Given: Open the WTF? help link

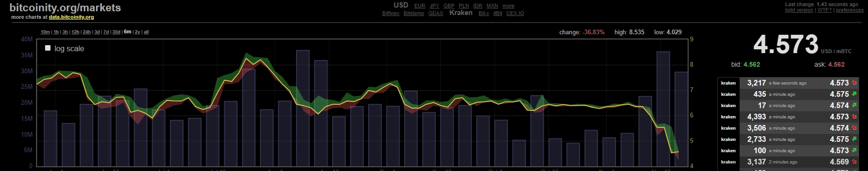Looking at the screenshot, I should [x=824, y=10].
